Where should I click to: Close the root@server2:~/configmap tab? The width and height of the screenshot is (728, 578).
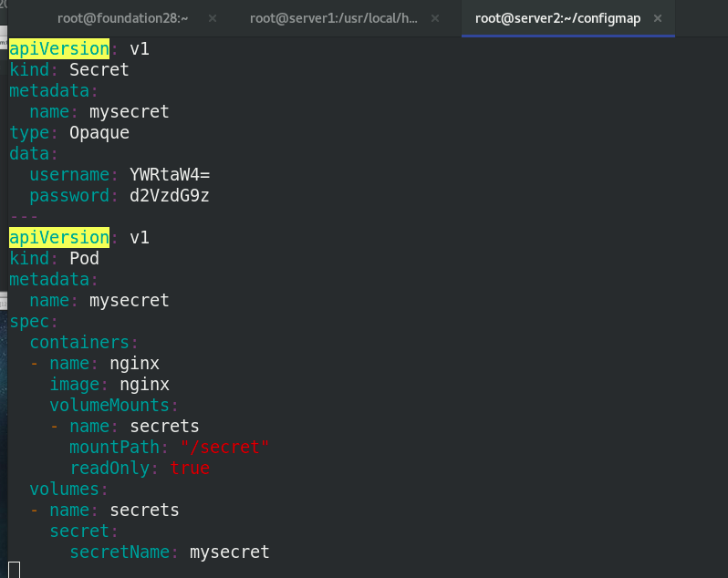(658, 18)
